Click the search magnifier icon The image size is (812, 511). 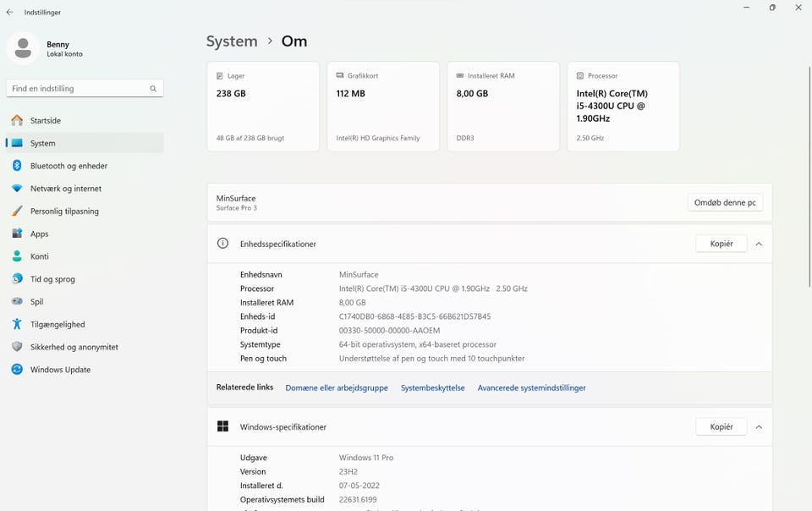153,88
